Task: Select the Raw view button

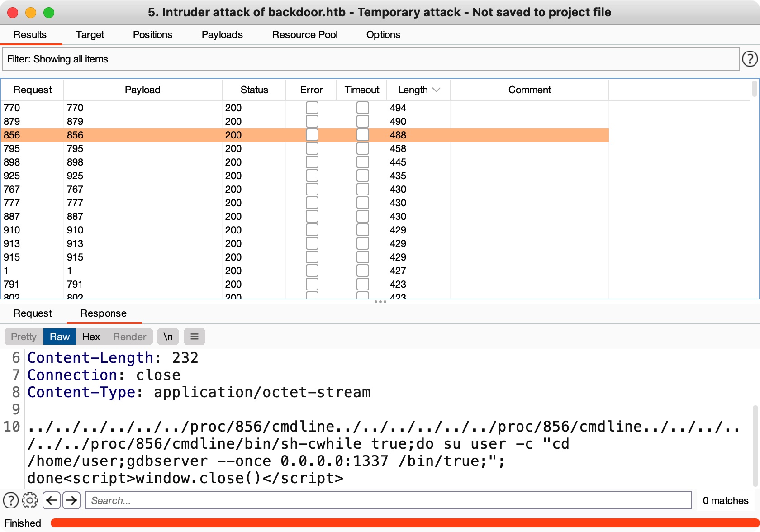Action: point(60,337)
